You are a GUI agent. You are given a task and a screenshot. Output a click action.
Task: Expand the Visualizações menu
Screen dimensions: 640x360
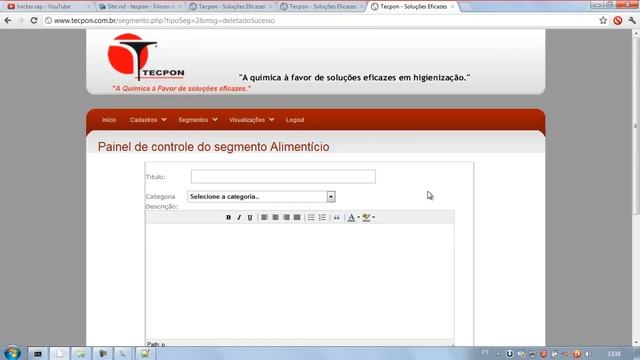251,120
